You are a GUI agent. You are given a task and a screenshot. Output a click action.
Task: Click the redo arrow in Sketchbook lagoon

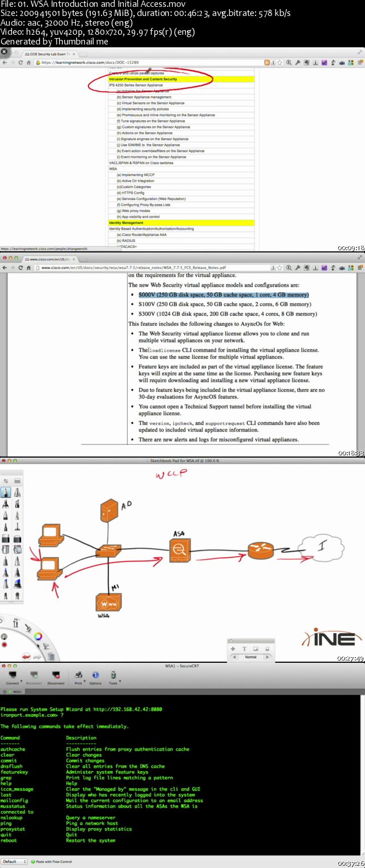pyautogui.click(x=38, y=656)
